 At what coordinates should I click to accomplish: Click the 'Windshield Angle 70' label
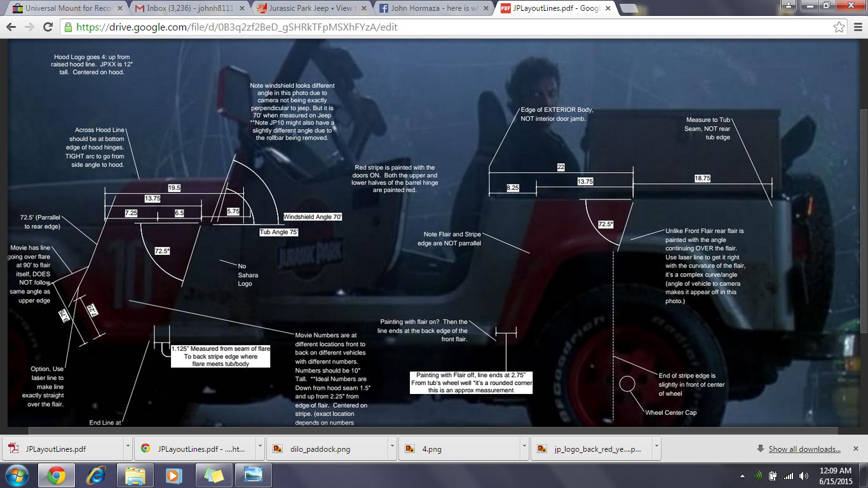pyautogui.click(x=313, y=217)
